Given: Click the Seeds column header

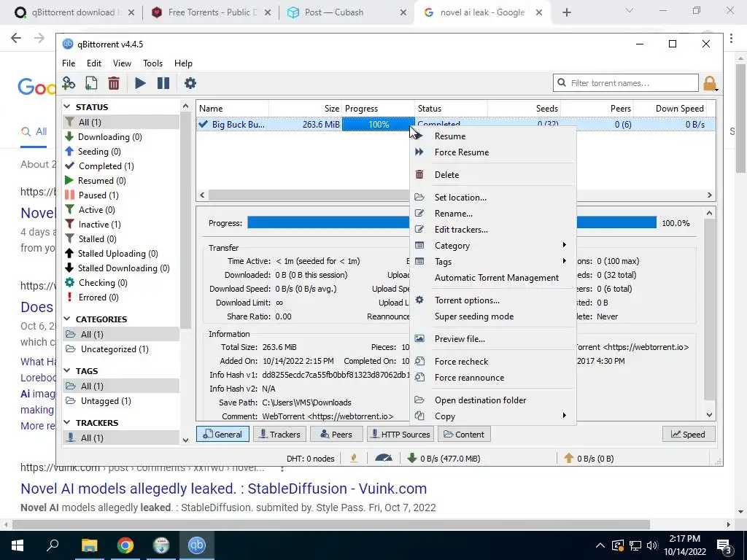Looking at the screenshot, I should point(524,109).
